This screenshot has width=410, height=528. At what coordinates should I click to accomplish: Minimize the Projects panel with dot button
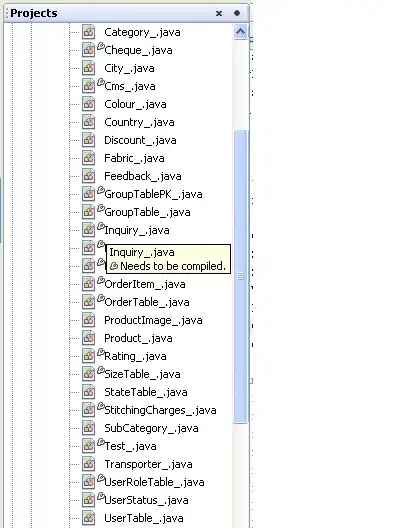[x=237, y=13]
